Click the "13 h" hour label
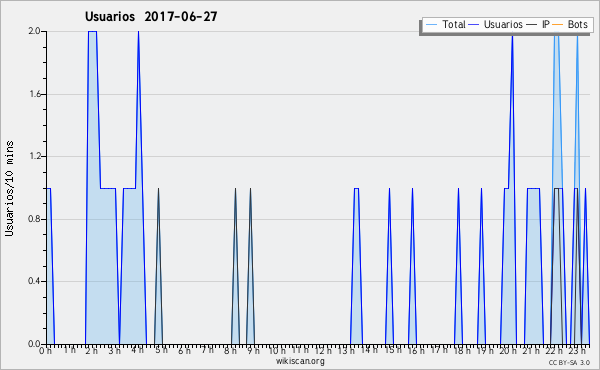 [x=346, y=351]
